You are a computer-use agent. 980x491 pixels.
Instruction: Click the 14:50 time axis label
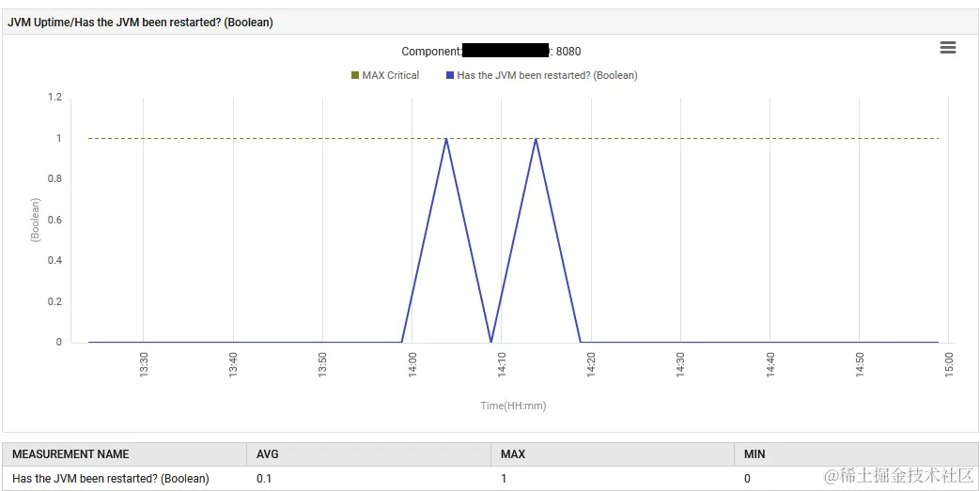(860, 365)
